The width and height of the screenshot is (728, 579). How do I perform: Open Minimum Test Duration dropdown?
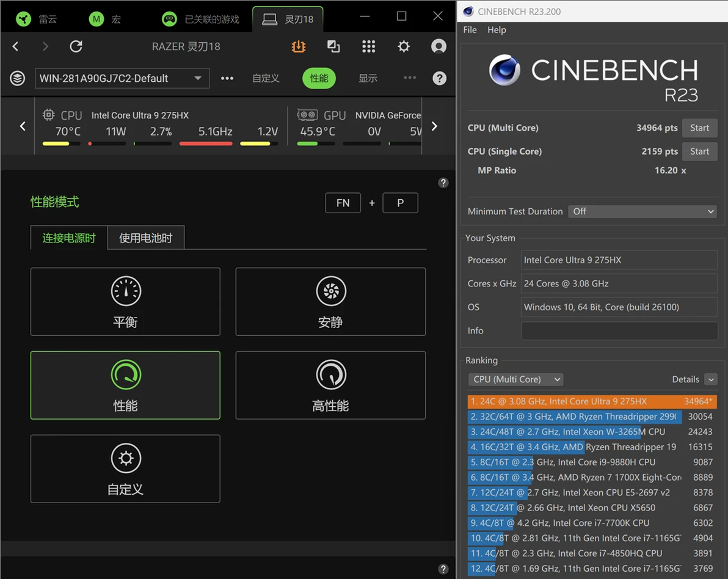[x=642, y=211]
